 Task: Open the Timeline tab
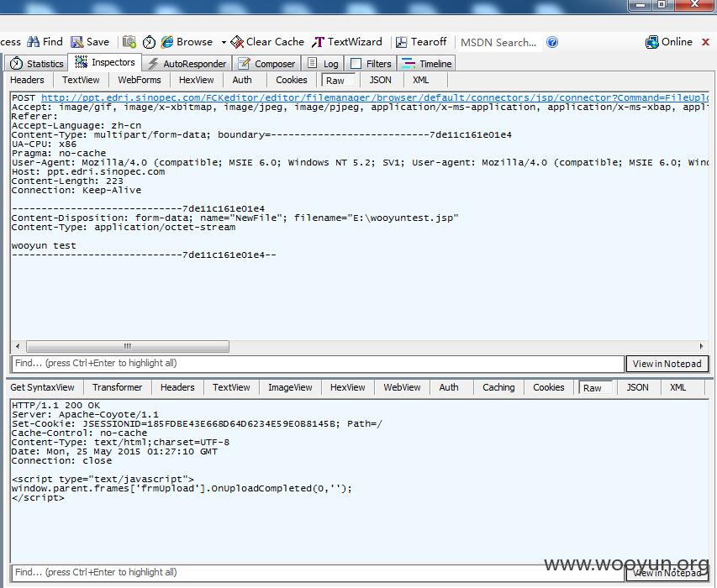pos(426,64)
